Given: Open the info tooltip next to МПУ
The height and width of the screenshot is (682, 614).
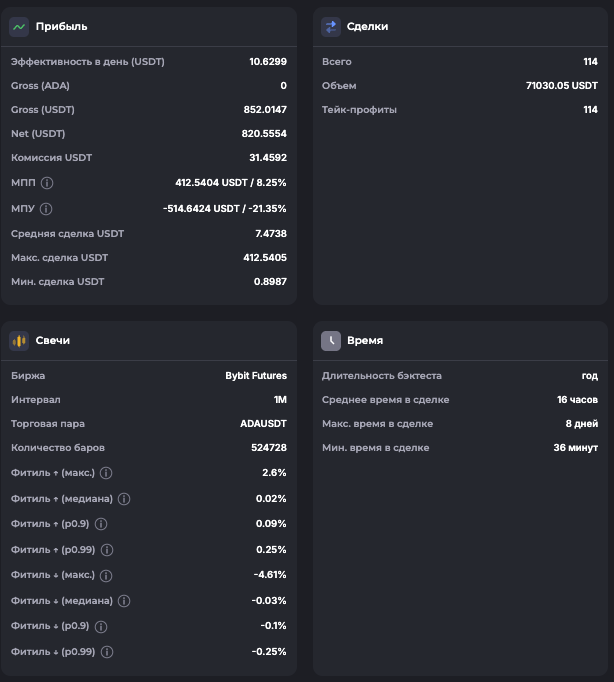Looking at the screenshot, I should (46, 209).
